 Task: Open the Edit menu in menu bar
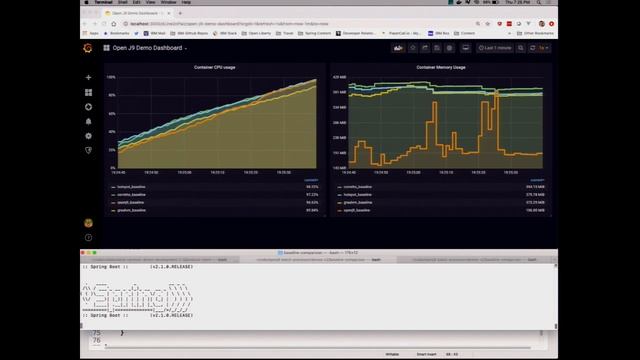click(x=136, y=2)
